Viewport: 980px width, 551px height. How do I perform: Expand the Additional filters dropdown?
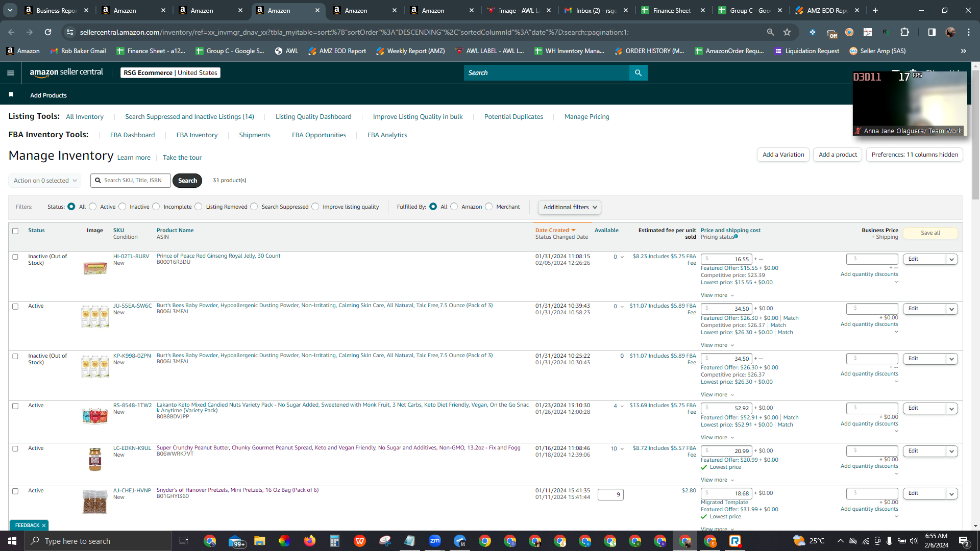(x=570, y=207)
